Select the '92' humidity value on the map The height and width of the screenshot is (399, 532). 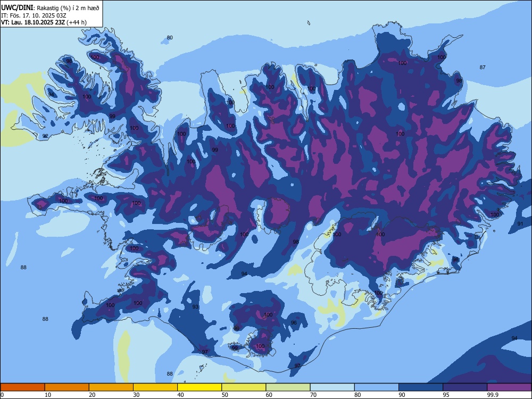coord(45,136)
